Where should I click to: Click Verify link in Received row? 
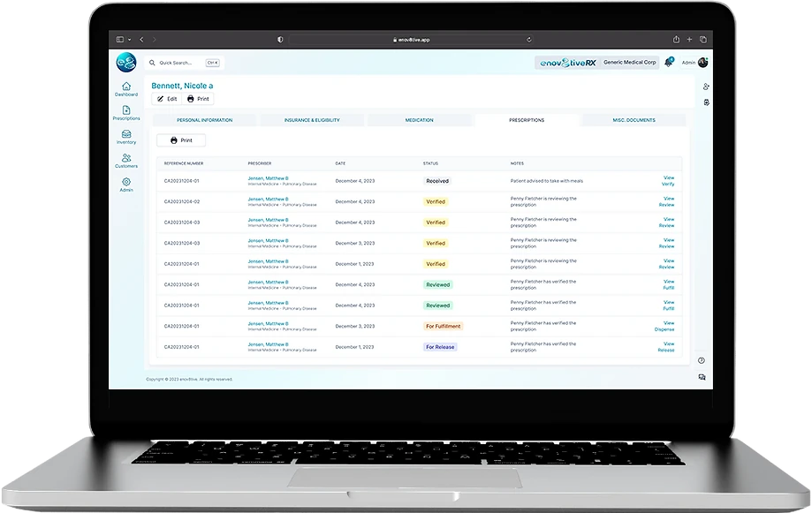coord(667,185)
